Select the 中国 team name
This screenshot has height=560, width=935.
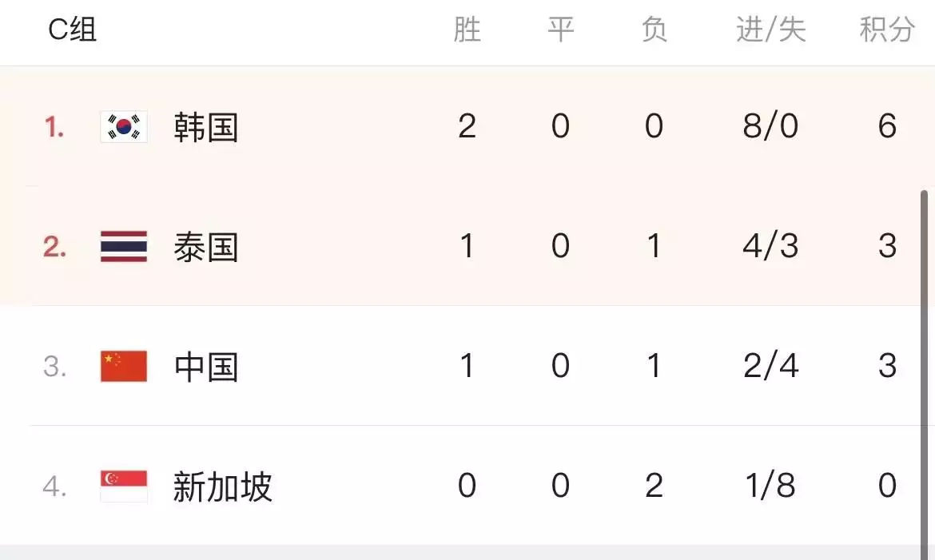coord(206,367)
